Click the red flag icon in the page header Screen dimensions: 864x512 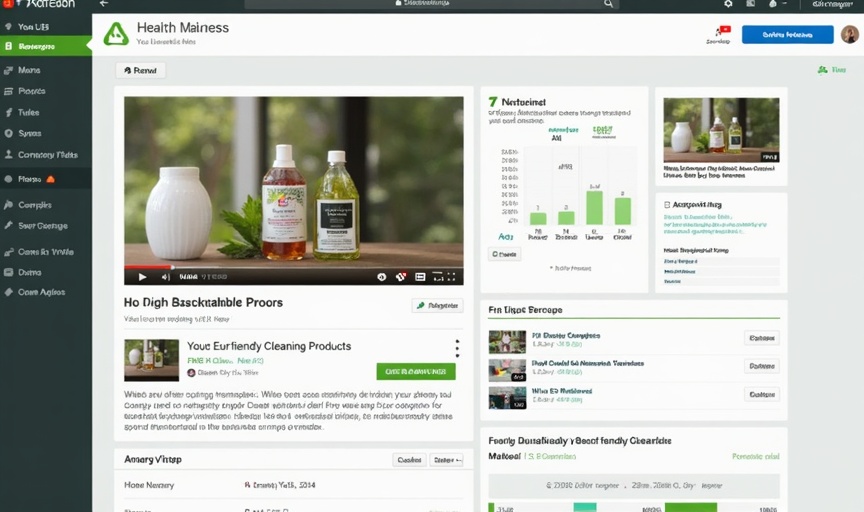click(x=723, y=30)
